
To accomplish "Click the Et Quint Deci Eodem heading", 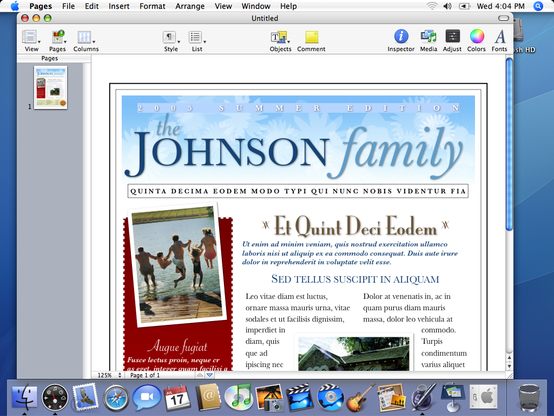I will (x=355, y=226).
